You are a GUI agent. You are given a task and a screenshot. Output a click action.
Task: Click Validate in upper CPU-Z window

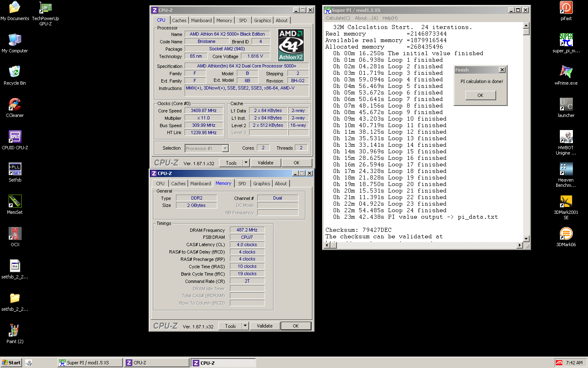(265, 163)
